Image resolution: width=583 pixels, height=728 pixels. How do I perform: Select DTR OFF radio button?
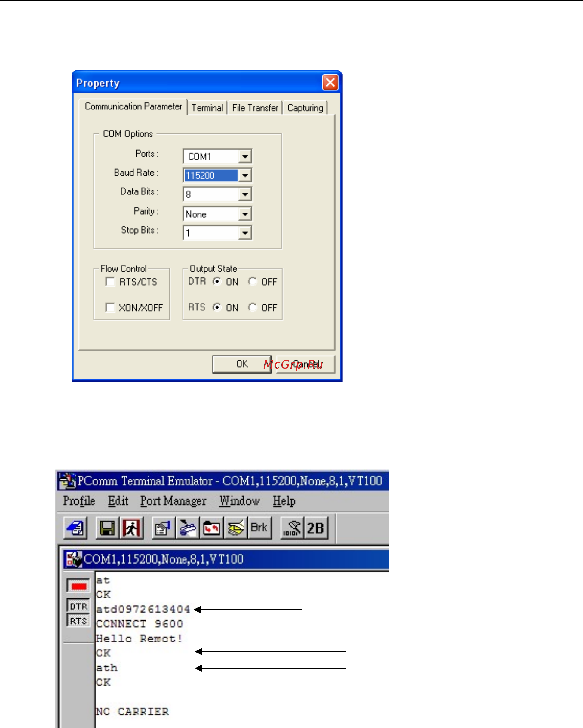point(252,281)
